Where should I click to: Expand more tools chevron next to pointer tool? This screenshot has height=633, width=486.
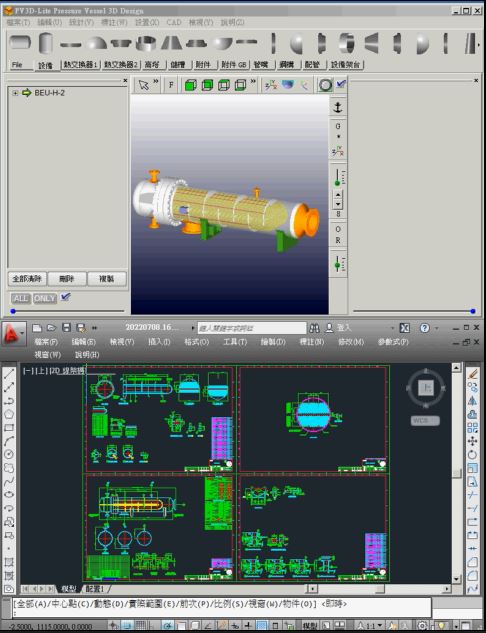click(x=156, y=82)
